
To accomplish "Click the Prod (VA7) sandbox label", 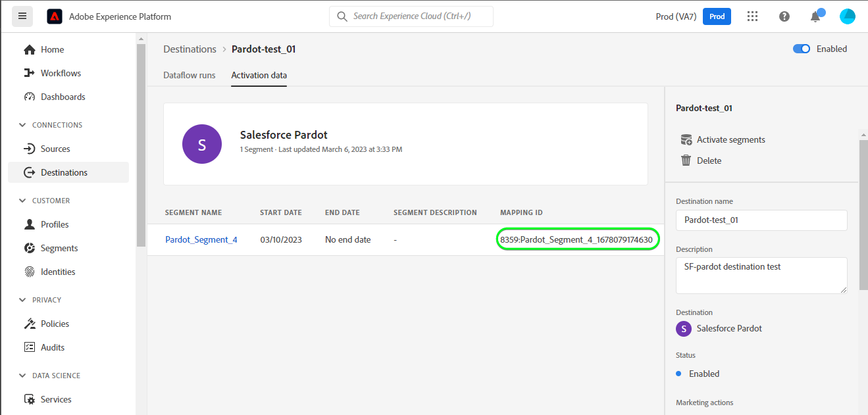I will tap(676, 16).
